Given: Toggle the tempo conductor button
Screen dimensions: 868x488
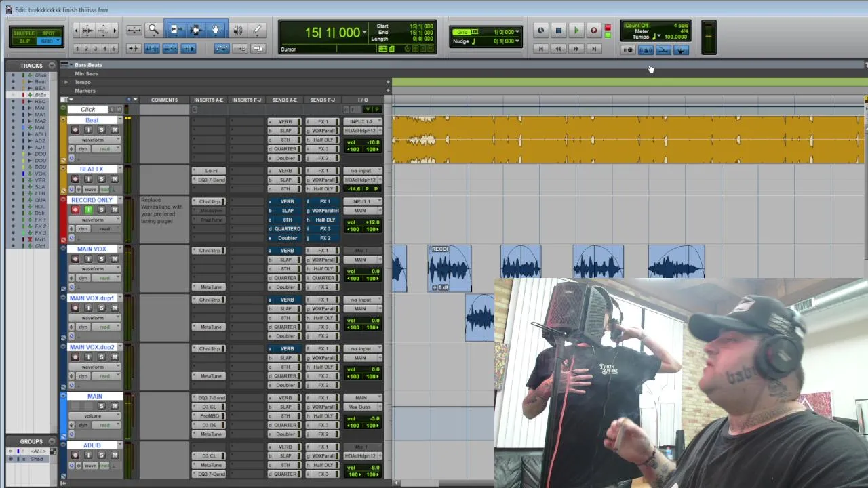Looking at the screenshot, I should [681, 49].
